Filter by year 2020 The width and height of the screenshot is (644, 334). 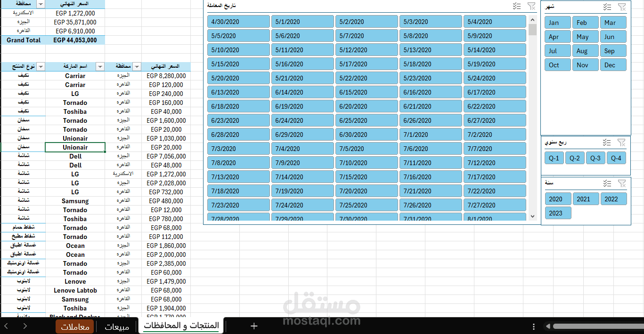click(558, 199)
